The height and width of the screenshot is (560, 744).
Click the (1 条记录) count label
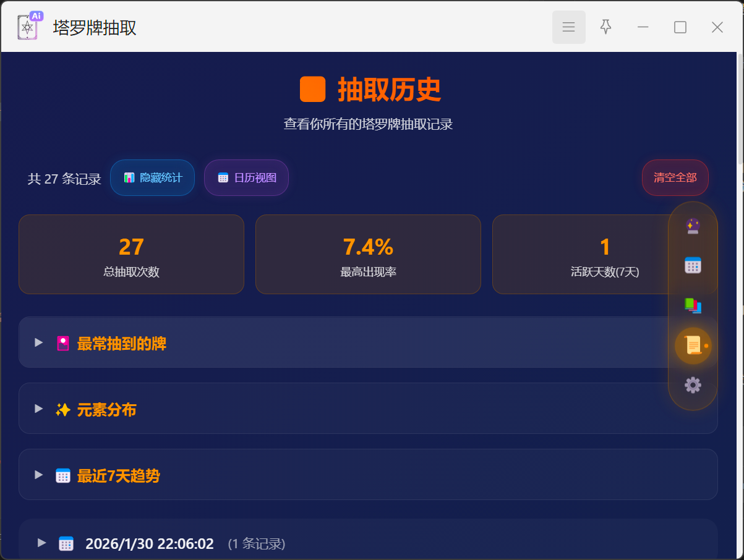coord(257,544)
